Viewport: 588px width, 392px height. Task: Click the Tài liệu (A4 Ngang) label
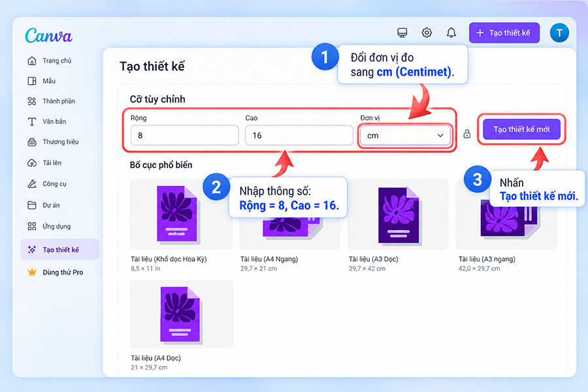point(269,259)
